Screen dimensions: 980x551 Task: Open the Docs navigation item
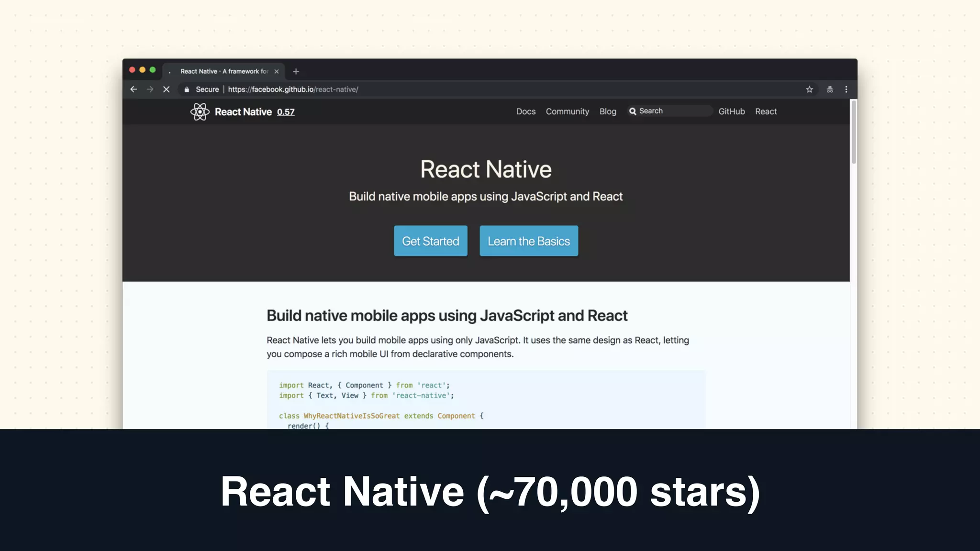pyautogui.click(x=526, y=111)
